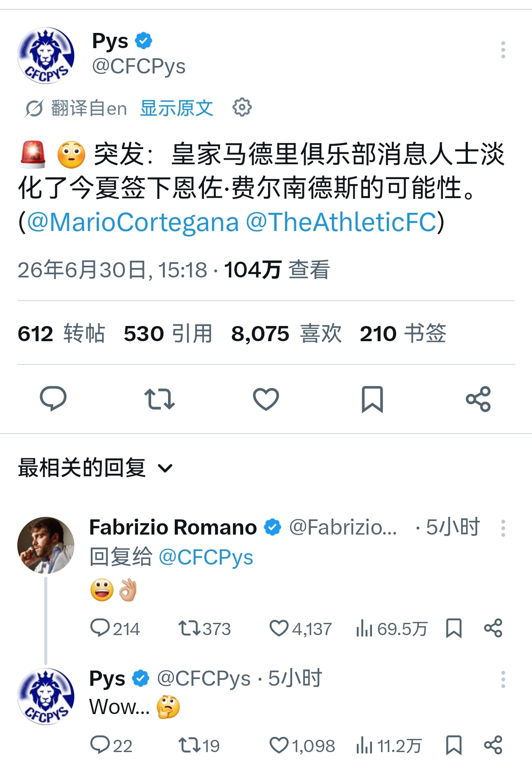This screenshot has height=766, width=532.
Task: Open translation settings gear icon
Action: (242, 107)
